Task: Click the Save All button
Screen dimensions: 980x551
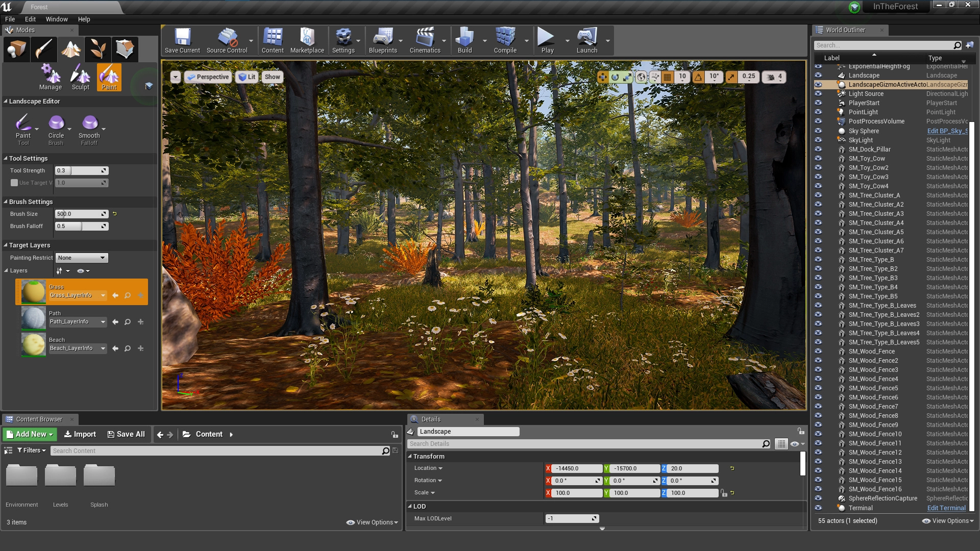Action: [126, 434]
